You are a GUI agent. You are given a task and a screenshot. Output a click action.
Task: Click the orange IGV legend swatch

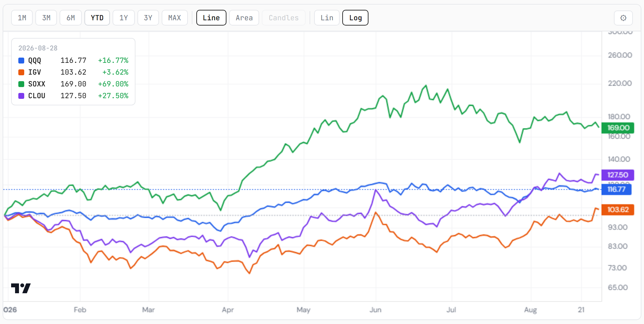21,72
